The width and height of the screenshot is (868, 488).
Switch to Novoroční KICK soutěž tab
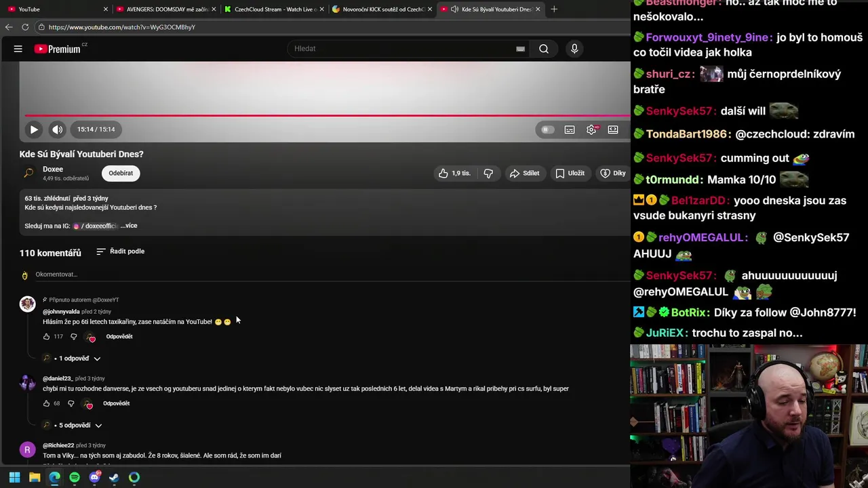pyautogui.click(x=381, y=9)
